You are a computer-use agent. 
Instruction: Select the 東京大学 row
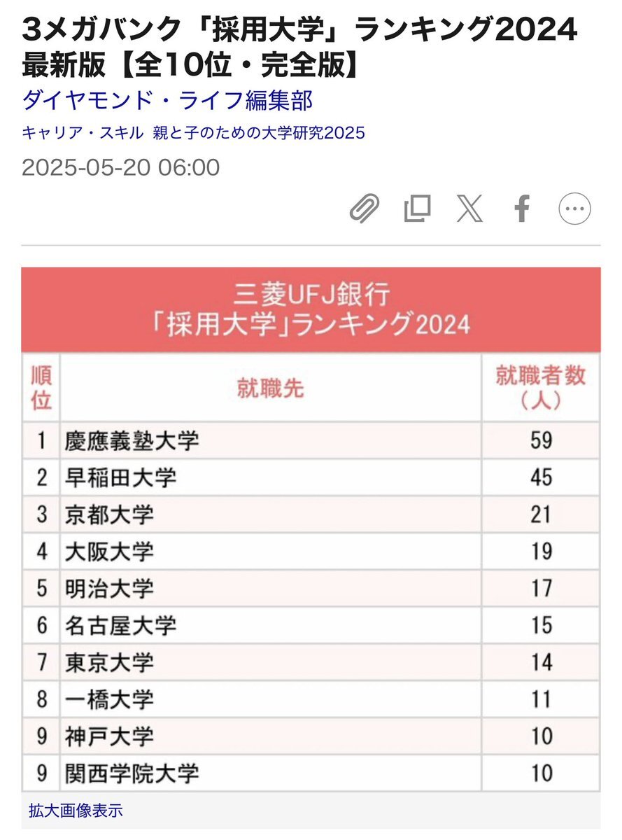311,661
